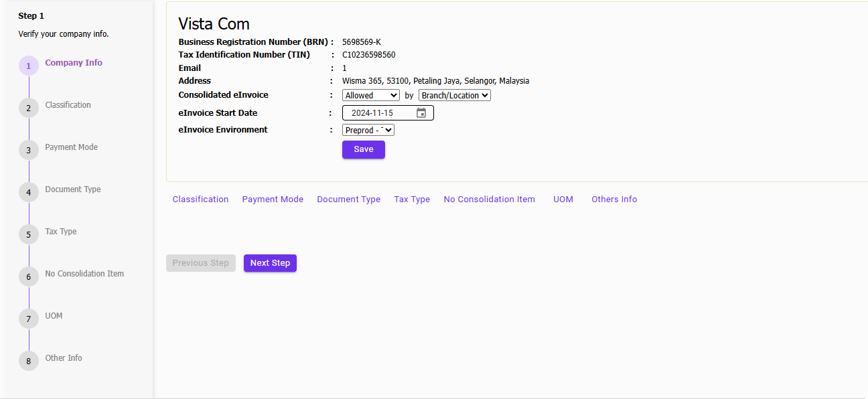
Task: Open the Branch/Location dropdown
Action: coord(454,95)
